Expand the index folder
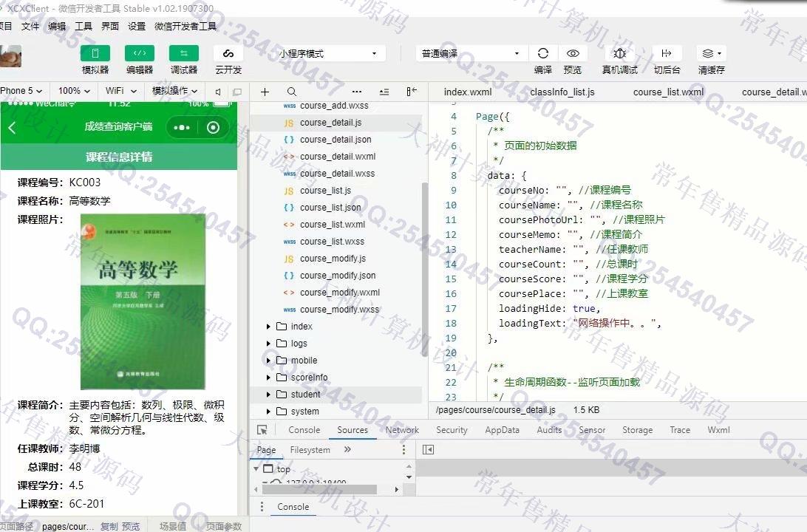Viewport: 807px width, 532px height. (268, 327)
